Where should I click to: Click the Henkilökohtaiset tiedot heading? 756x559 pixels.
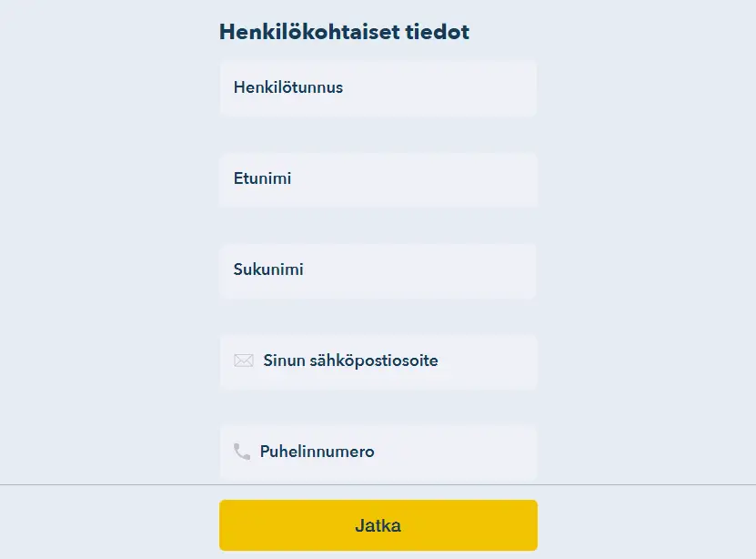pos(344,33)
